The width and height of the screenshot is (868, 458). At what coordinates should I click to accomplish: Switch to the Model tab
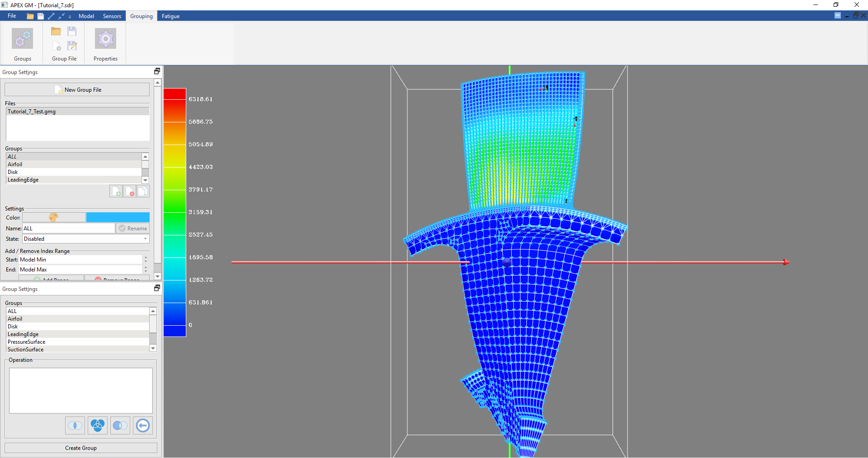pos(86,16)
